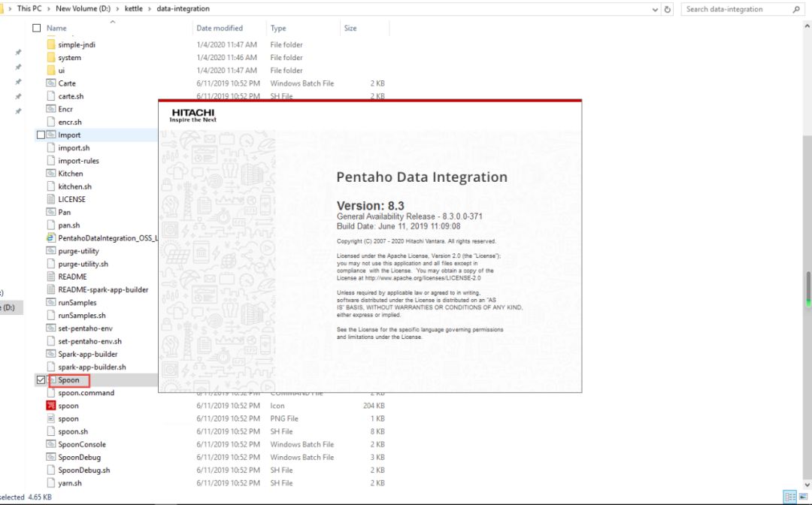Select the spoon.sh file
Screen dimensions: 812x505
73,431
